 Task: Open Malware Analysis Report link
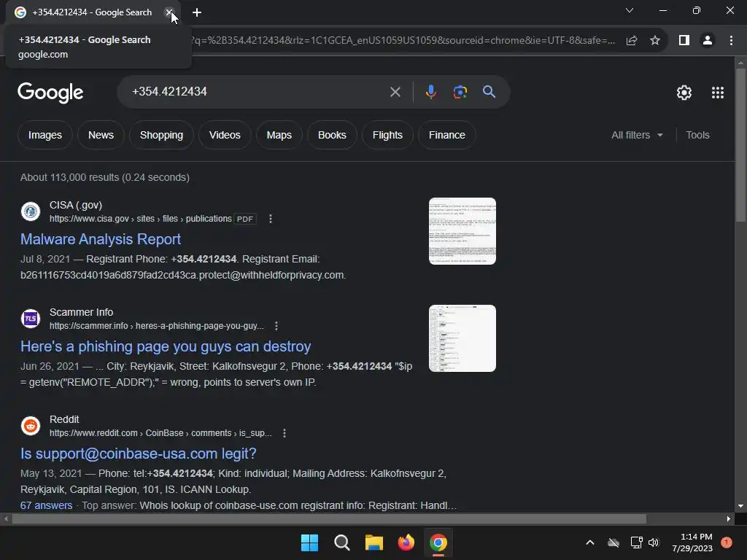[x=101, y=239]
